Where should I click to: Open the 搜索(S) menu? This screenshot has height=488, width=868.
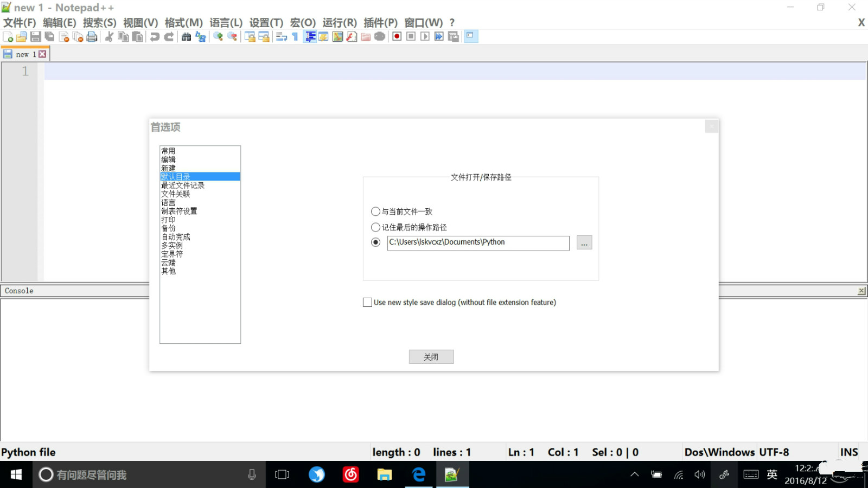pyautogui.click(x=100, y=23)
